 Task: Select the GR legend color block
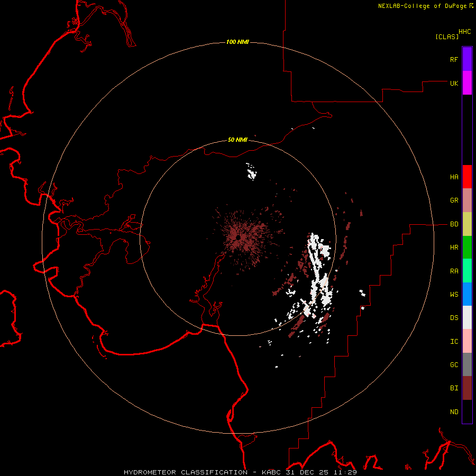[467, 200]
